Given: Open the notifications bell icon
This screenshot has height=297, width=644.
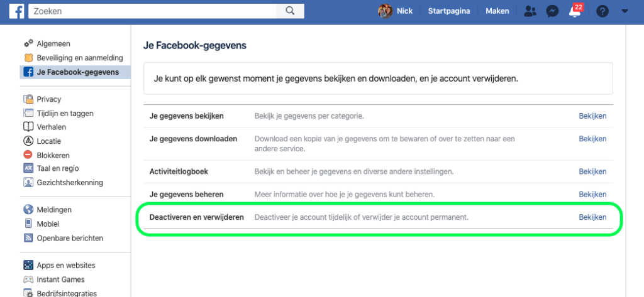Looking at the screenshot, I should point(575,13).
